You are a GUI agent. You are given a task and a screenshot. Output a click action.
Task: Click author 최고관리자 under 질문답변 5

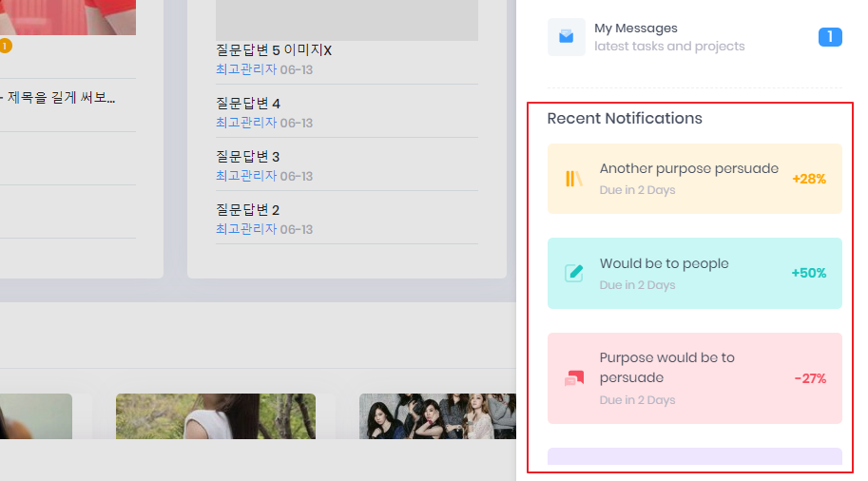pyautogui.click(x=246, y=69)
